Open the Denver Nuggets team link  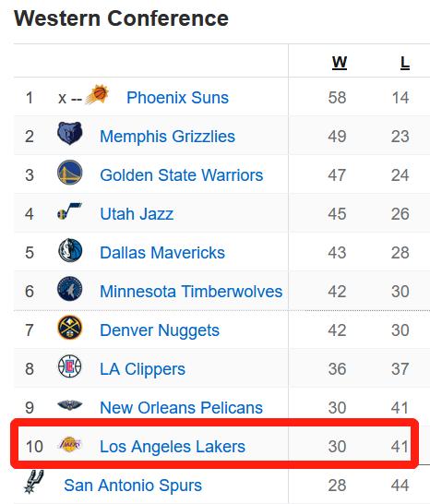pyautogui.click(x=160, y=330)
